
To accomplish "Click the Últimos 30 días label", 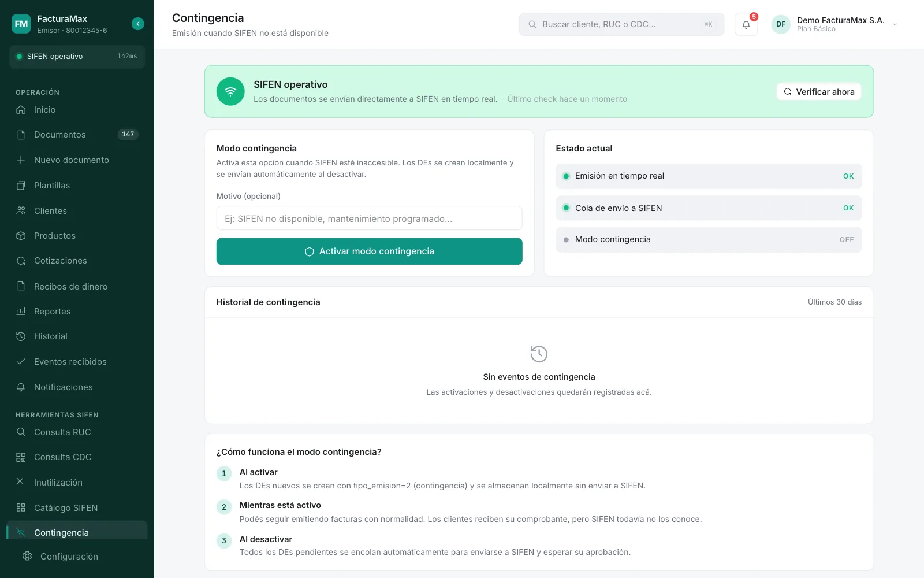I will tap(834, 302).
